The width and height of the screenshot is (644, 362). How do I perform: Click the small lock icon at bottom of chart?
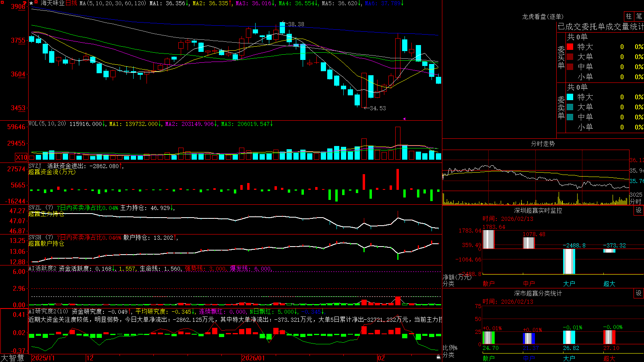click(x=438, y=357)
